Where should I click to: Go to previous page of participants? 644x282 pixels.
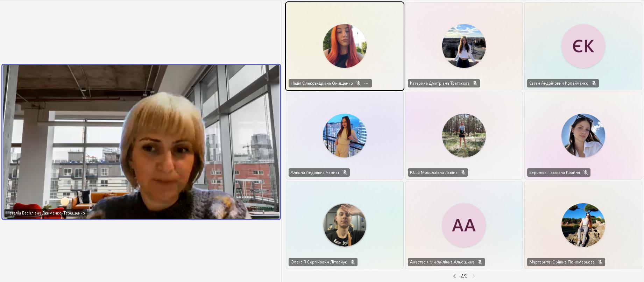454,276
